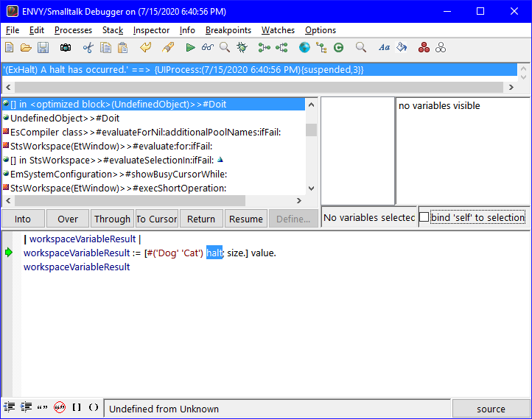Click the save floppy disk icon

(43, 48)
